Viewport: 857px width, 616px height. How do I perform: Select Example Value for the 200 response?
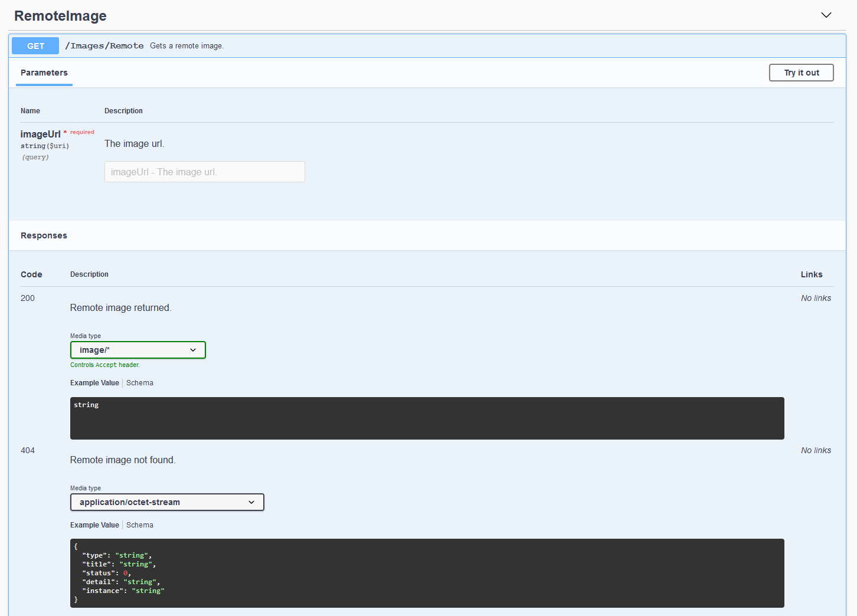[94, 382]
